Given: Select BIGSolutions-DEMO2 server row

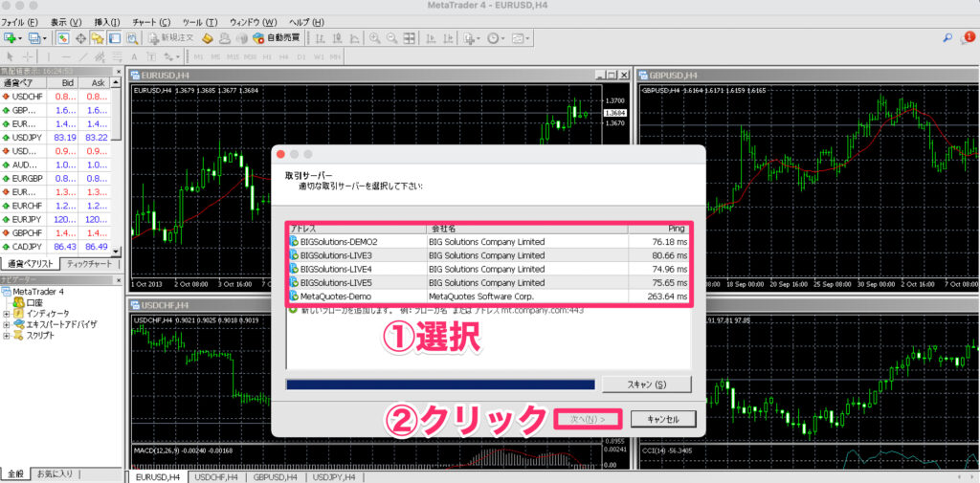Looking at the screenshot, I should tap(489, 241).
